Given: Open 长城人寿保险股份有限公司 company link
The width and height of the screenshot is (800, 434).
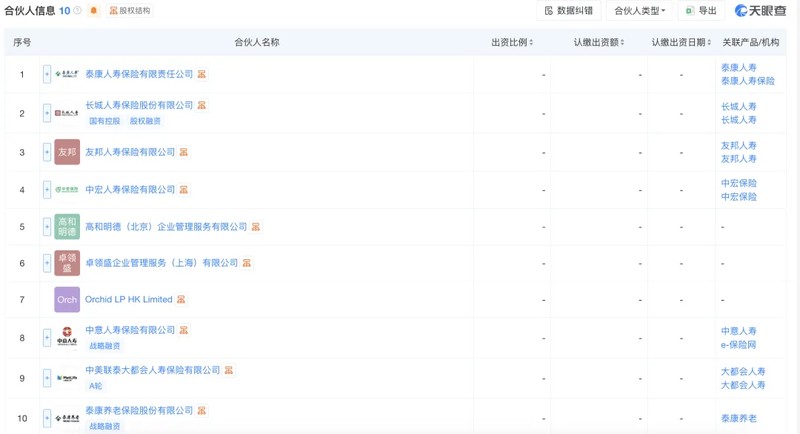Looking at the screenshot, I should pos(139,105).
